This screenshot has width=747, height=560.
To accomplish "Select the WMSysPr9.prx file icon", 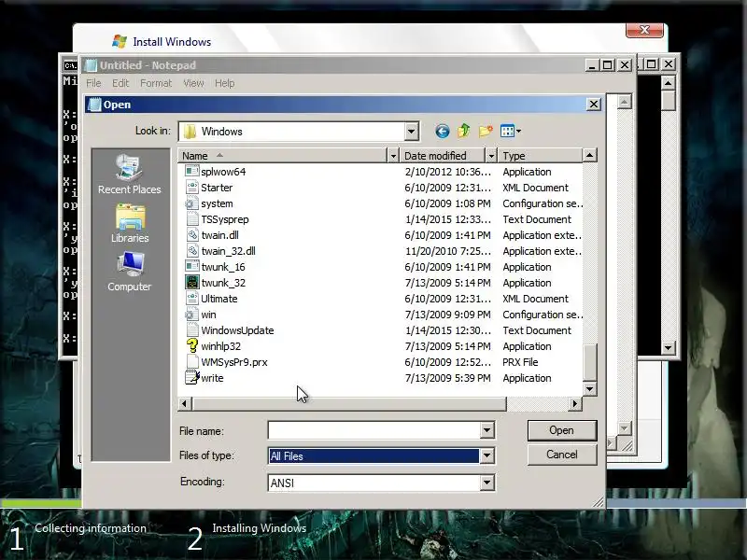I will click(192, 362).
